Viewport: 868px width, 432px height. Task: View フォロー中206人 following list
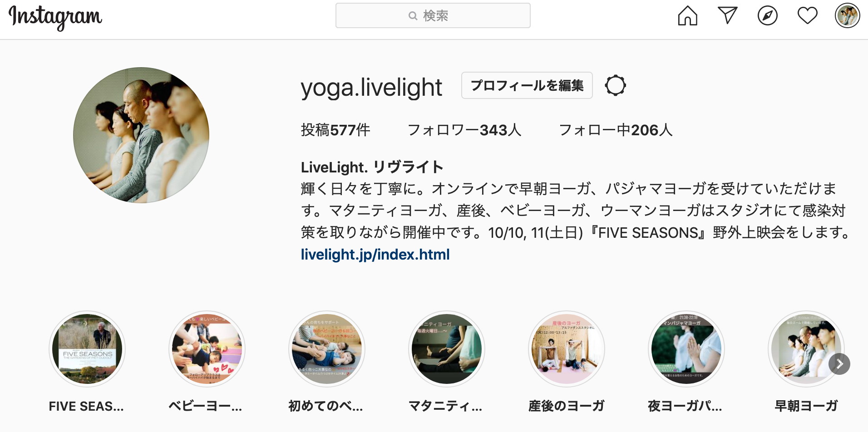(x=615, y=130)
